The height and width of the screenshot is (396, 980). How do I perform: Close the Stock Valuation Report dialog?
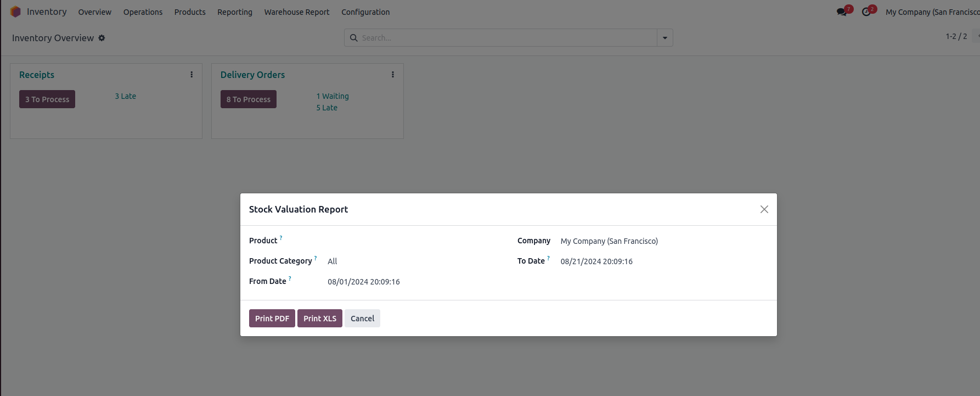coord(764,209)
